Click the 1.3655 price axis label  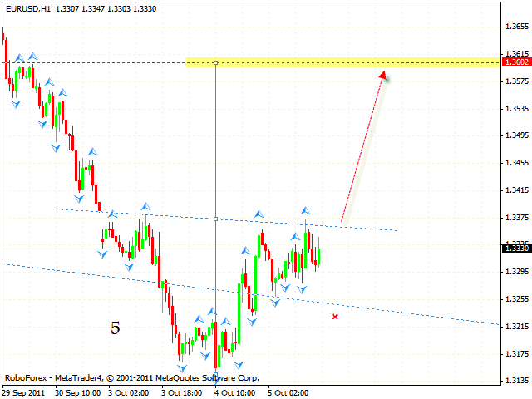click(516, 27)
